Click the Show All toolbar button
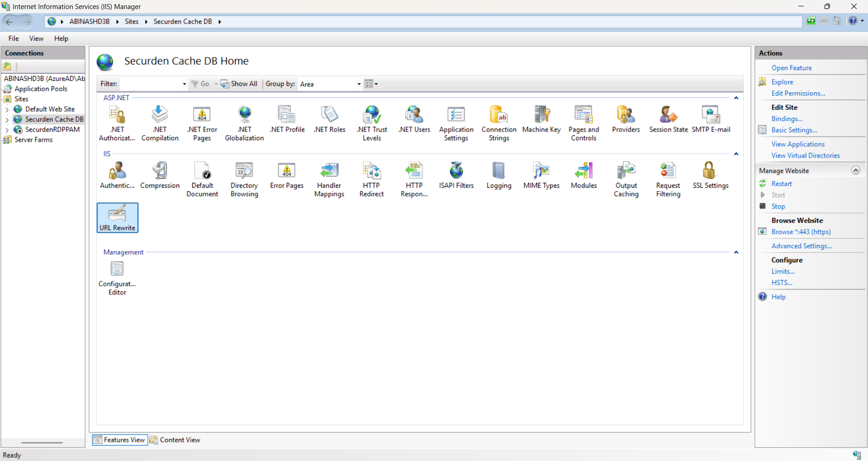The image size is (868, 461). point(239,84)
